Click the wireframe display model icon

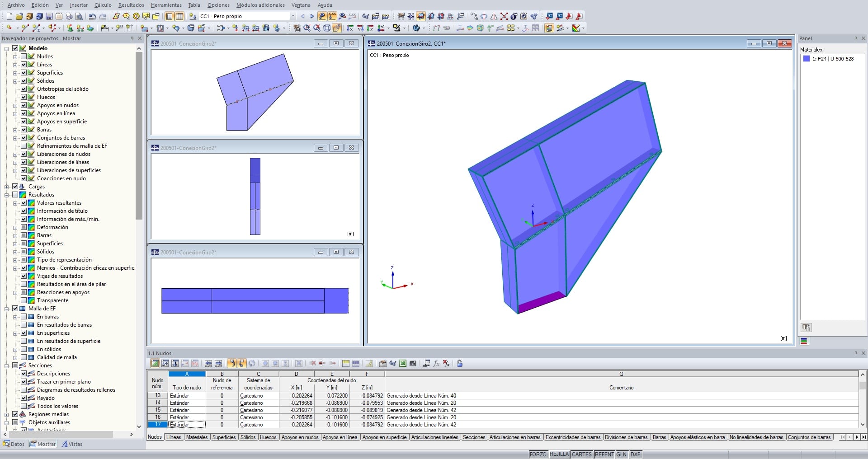(327, 28)
